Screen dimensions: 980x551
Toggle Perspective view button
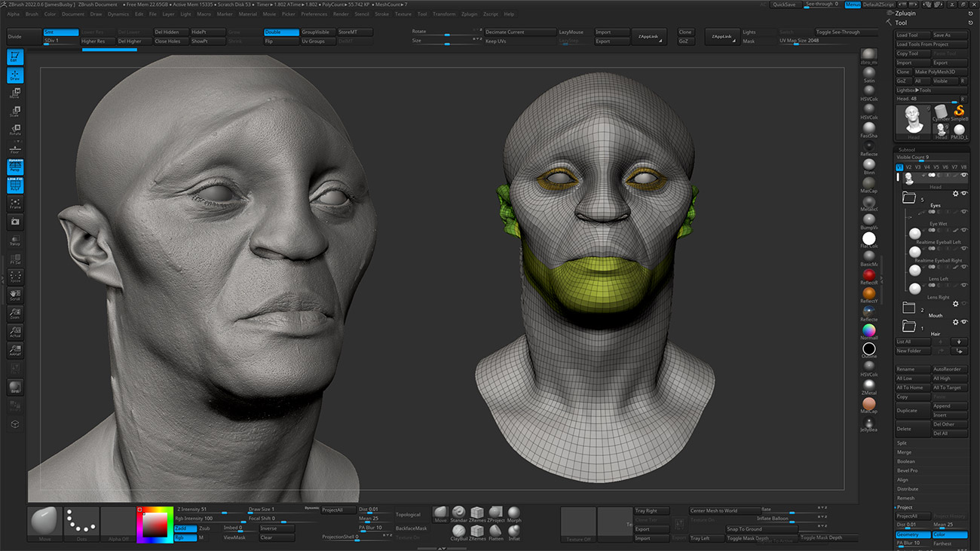(x=15, y=167)
